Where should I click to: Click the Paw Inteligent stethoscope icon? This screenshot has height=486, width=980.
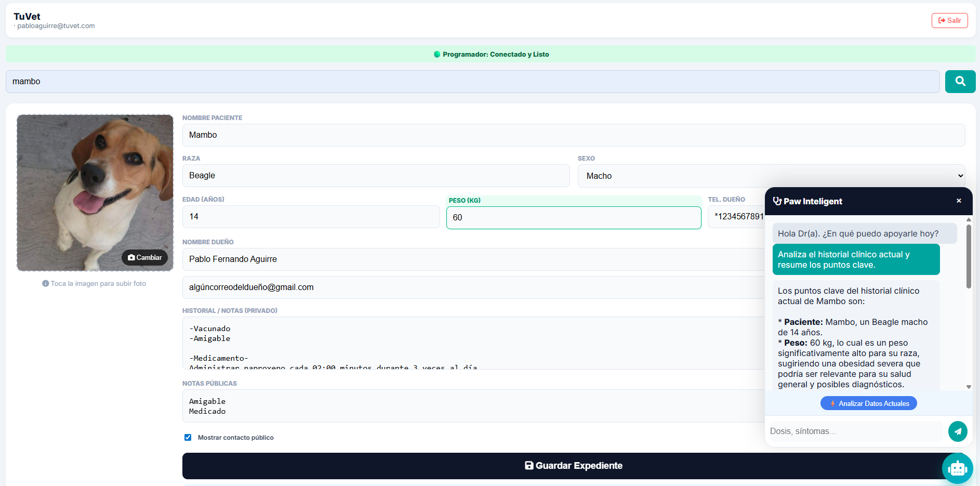coord(777,201)
